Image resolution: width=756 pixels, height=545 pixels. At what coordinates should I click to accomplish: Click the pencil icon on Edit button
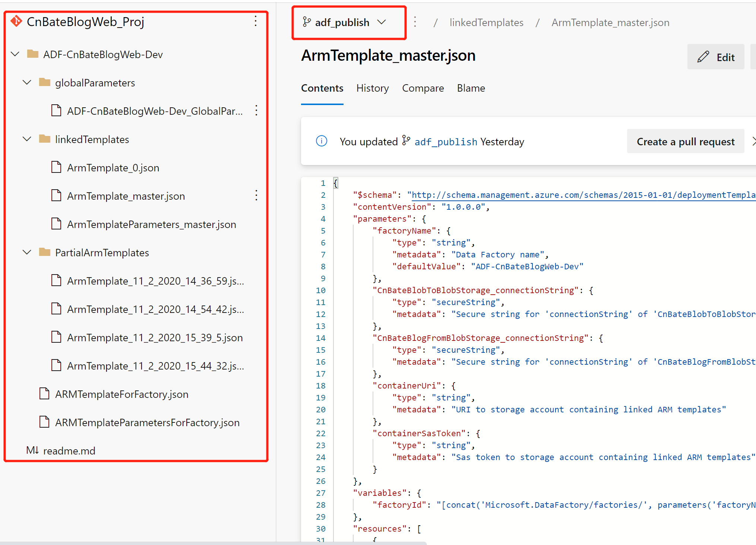click(703, 57)
